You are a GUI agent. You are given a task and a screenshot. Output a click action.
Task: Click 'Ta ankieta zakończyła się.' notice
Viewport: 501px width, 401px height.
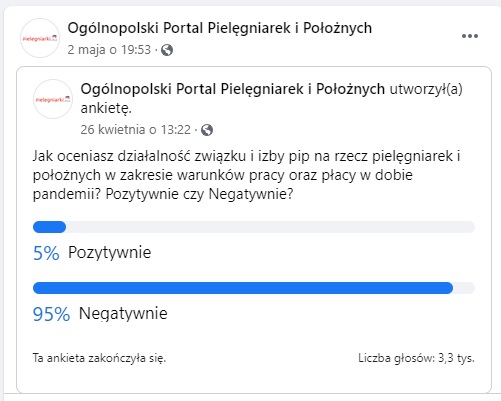click(99, 358)
